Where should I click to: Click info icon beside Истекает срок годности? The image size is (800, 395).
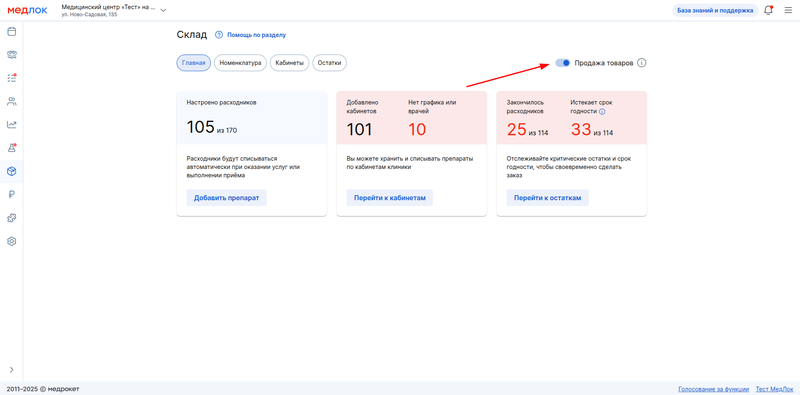click(602, 111)
